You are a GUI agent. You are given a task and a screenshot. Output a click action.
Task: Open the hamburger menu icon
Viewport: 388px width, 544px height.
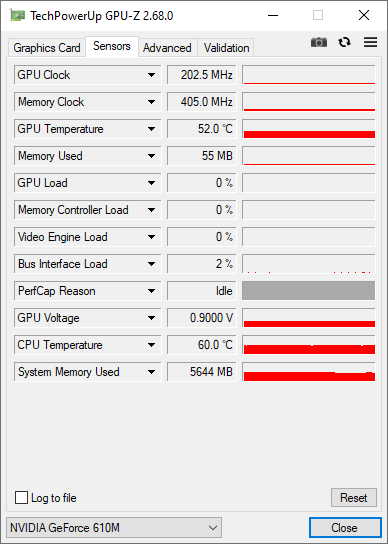click(x=370, y=42)
